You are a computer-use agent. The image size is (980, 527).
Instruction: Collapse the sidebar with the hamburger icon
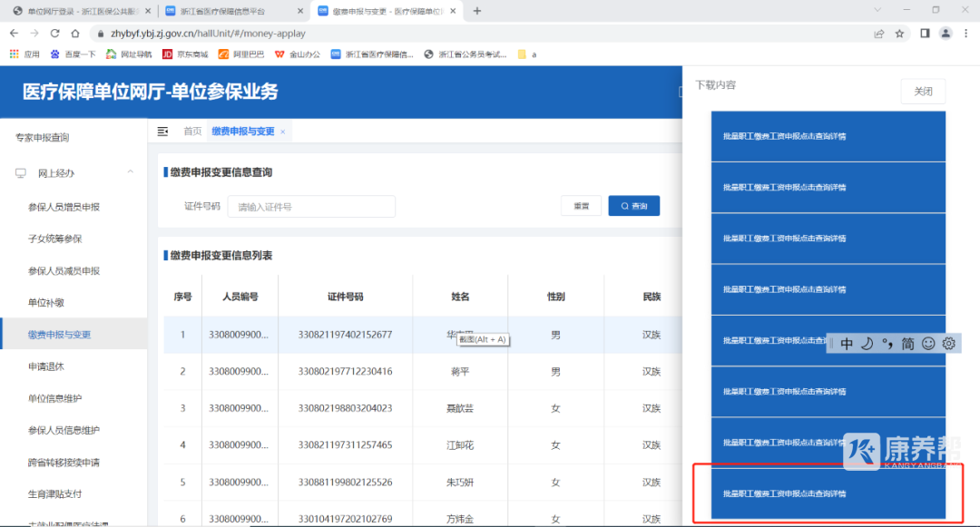pyautogui.click(x=162, y=132)
